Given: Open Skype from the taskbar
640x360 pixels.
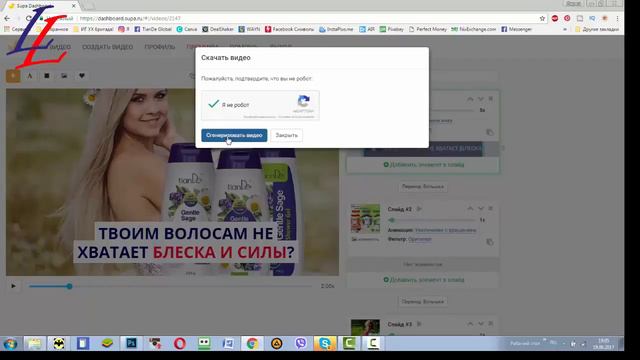Looking at the screenshot, I should [x=325, y=343].
